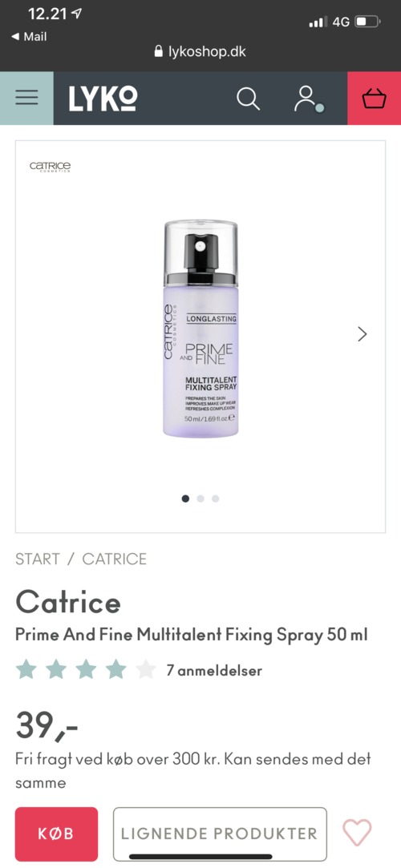Open the user account icon
The image size is (401, 868).
pos(307,99)
